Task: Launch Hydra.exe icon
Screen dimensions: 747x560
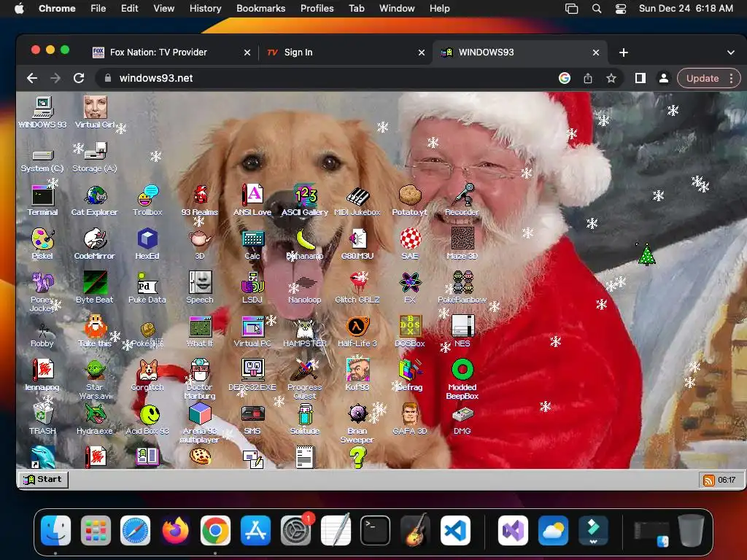Action: click(95, 419)
